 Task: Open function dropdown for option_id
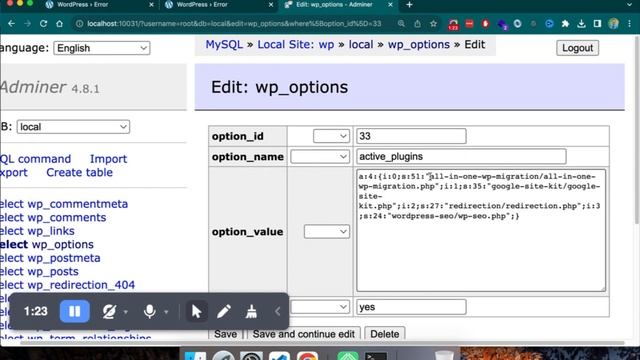[x=331, y=136]
